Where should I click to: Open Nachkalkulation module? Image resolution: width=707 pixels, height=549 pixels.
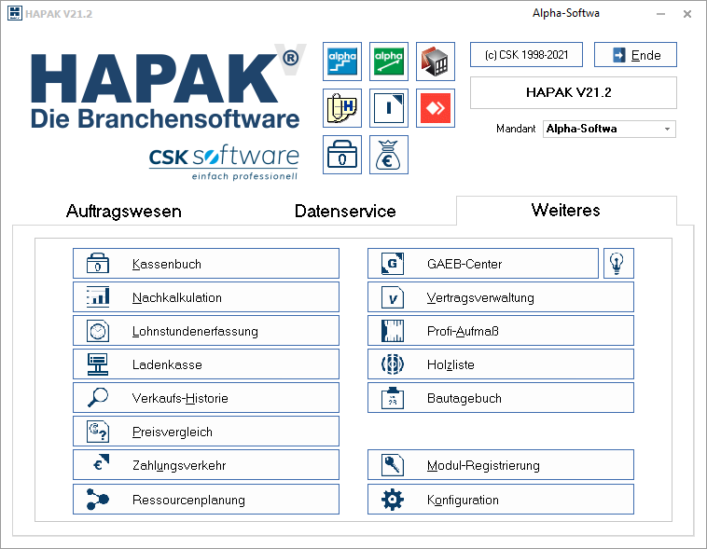click(x=206, y=297)
